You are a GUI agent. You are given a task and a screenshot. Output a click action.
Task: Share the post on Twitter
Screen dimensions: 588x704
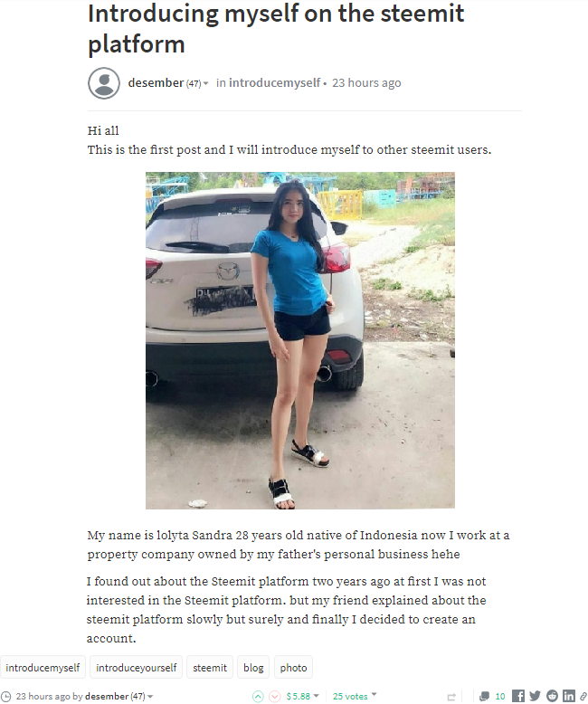pyautogui.click(x=535, y=696)
